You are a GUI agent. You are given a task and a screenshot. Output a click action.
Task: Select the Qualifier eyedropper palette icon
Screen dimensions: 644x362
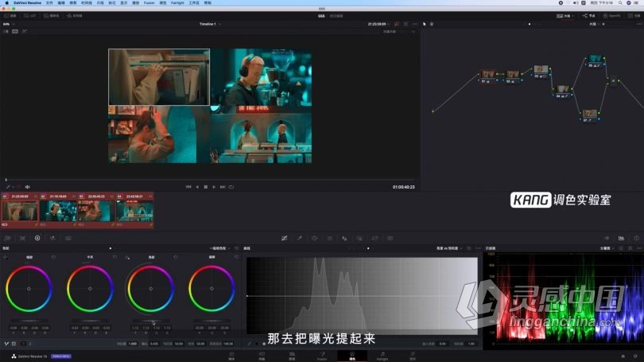pos(300,239)
